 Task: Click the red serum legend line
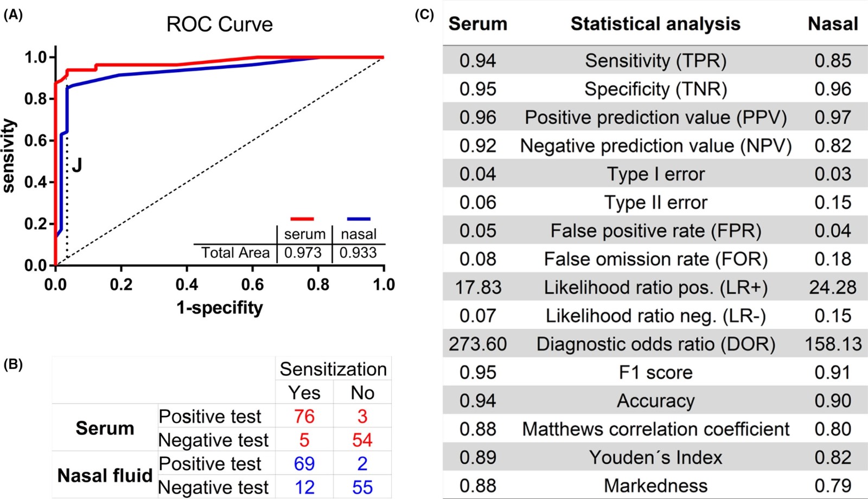(302, 219)
